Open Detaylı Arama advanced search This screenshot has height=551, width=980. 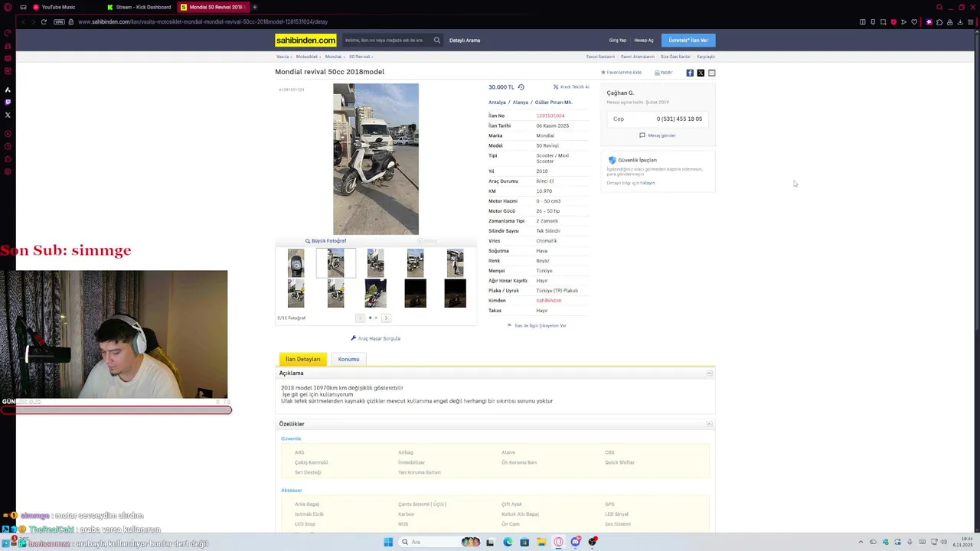(465, 41)
